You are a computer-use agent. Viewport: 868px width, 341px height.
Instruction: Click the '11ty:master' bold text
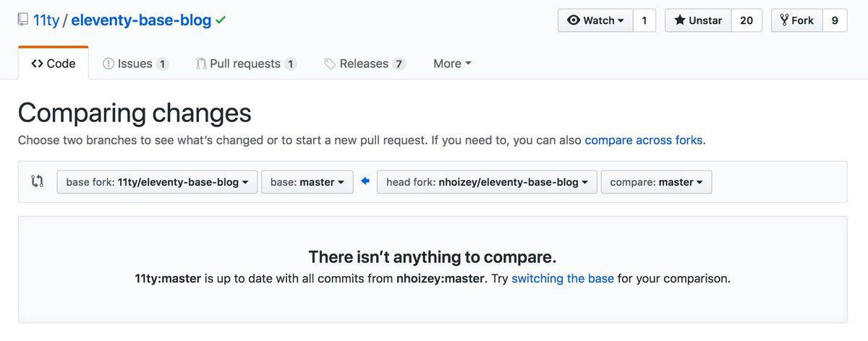[x=168, y=278]
